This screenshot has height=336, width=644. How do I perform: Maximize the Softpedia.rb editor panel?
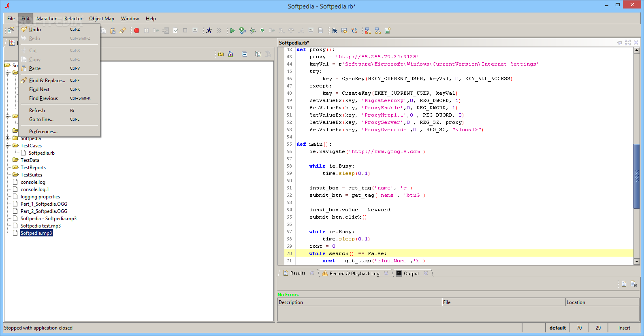click(x=628, y=43)
